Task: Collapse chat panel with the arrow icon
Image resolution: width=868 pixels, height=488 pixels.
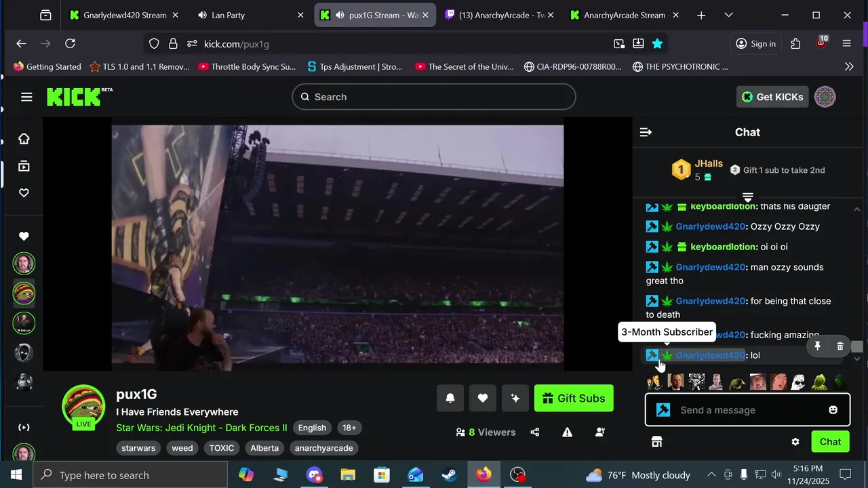Action: [646, 132]
